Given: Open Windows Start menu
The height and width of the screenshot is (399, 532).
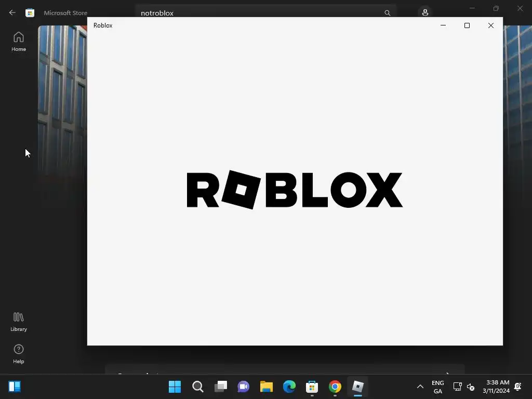Looking at the screenshot, I should (175, 387).
